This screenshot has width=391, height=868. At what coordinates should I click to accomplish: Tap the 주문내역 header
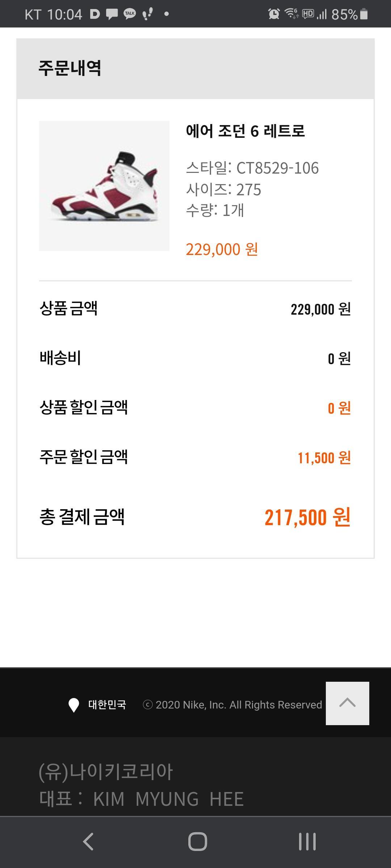70,68
